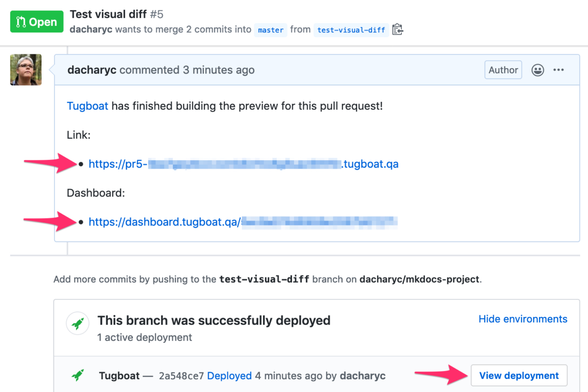
Task: Click dacharyc in the pull request subtitle
Action: 91,29
